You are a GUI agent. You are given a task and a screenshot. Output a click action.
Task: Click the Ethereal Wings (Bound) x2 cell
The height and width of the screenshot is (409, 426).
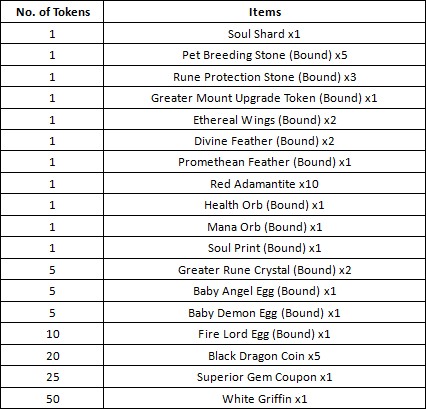click(x=265, y=119)
